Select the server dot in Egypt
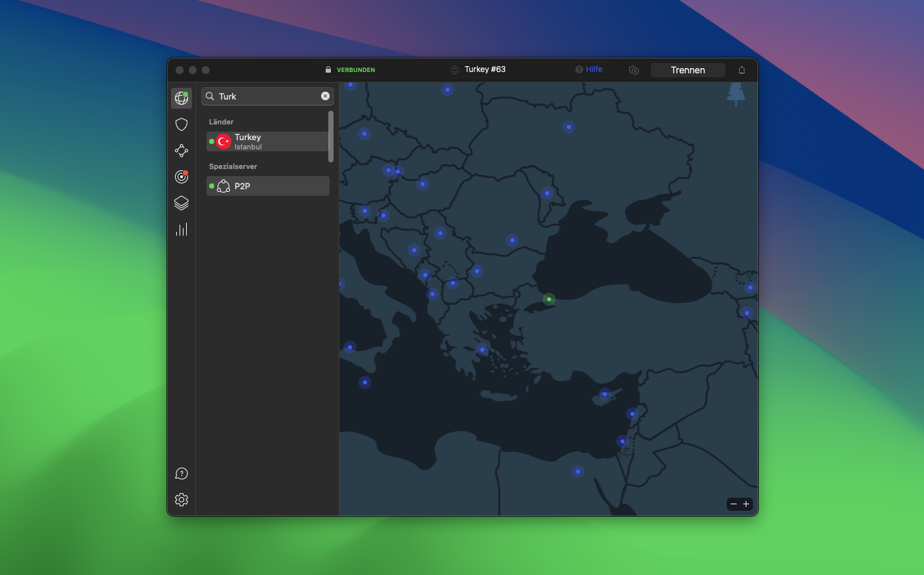This screenshot has height=575, width=924. click(577, 471)
